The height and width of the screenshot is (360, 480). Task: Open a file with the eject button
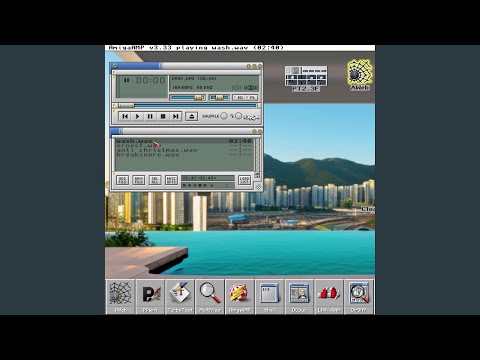[192, 116]
